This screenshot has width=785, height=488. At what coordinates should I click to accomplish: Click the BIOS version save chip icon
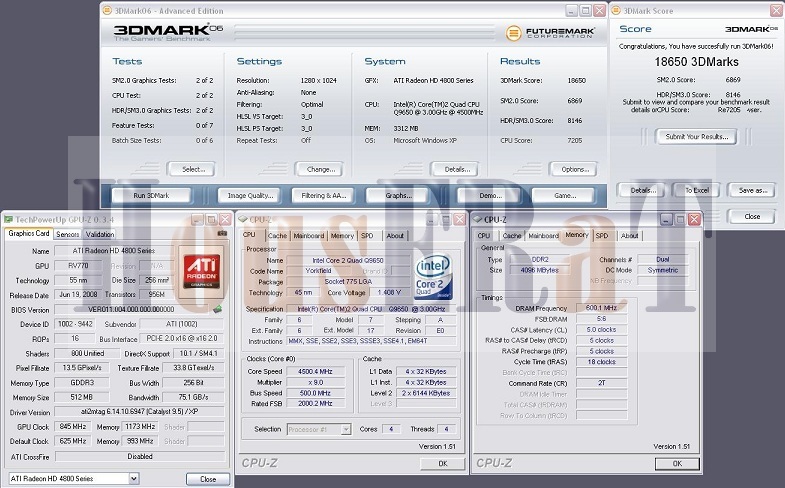(218, 309)
